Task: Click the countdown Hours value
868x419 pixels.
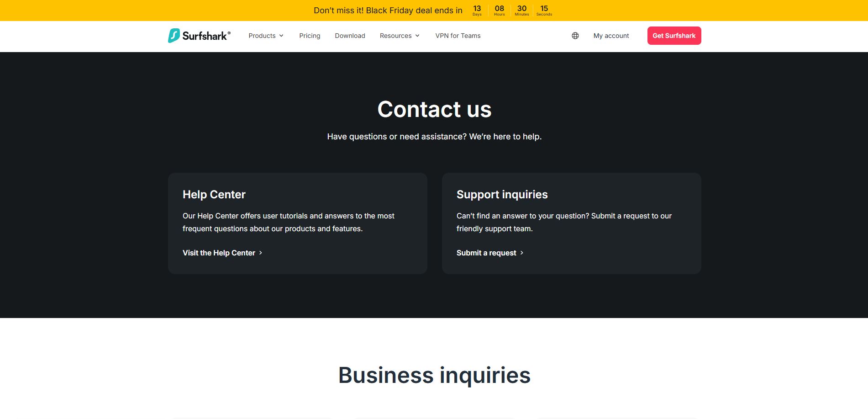Action: point(500,8)
